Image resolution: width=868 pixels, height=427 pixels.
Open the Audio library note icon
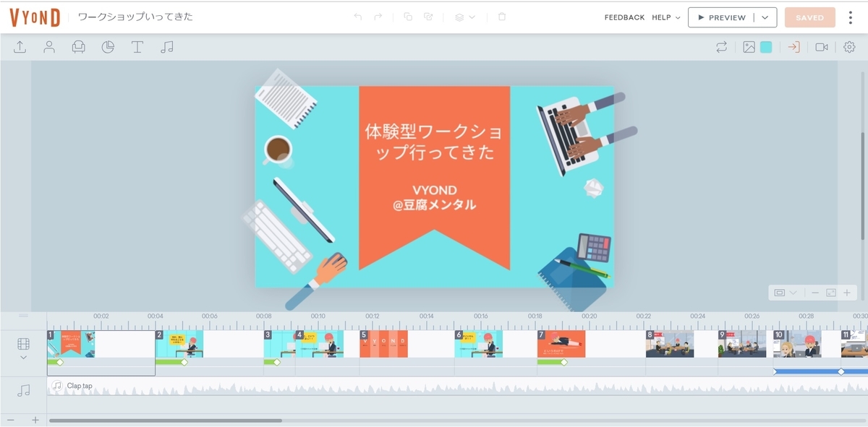point(167,47)
